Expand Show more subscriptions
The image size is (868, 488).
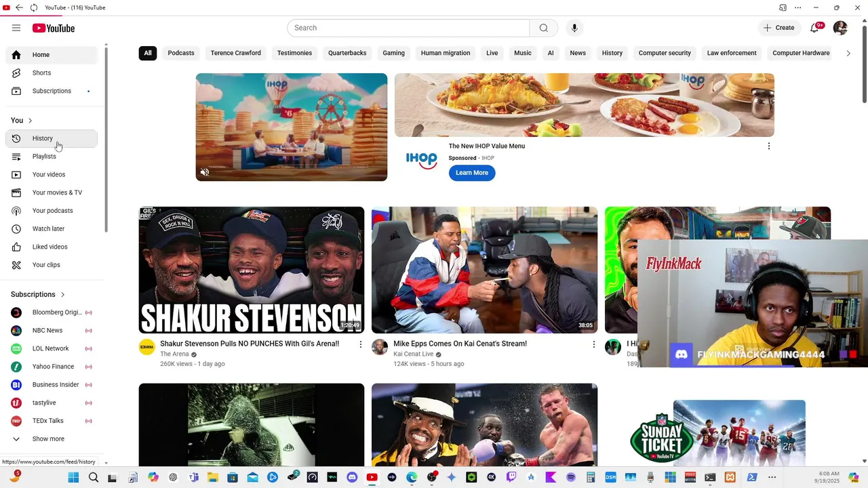52,439
